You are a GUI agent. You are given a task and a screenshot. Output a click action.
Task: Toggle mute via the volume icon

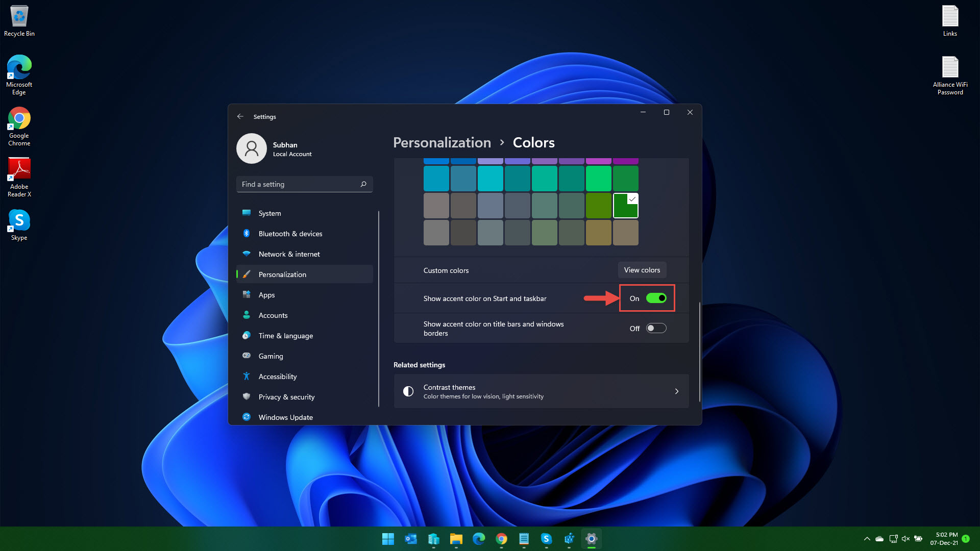pyautogui.click(x=905, y=539)
